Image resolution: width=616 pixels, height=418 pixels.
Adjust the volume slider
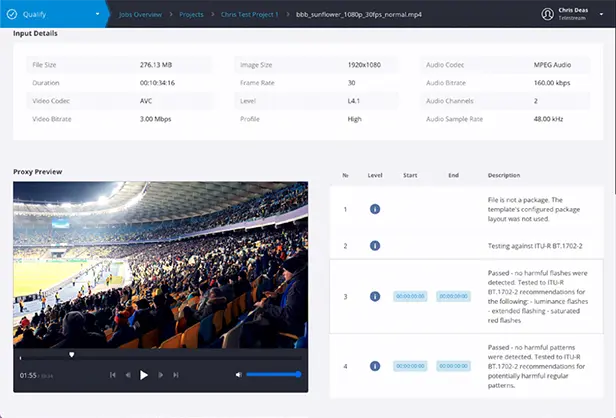tap(273, 374)
